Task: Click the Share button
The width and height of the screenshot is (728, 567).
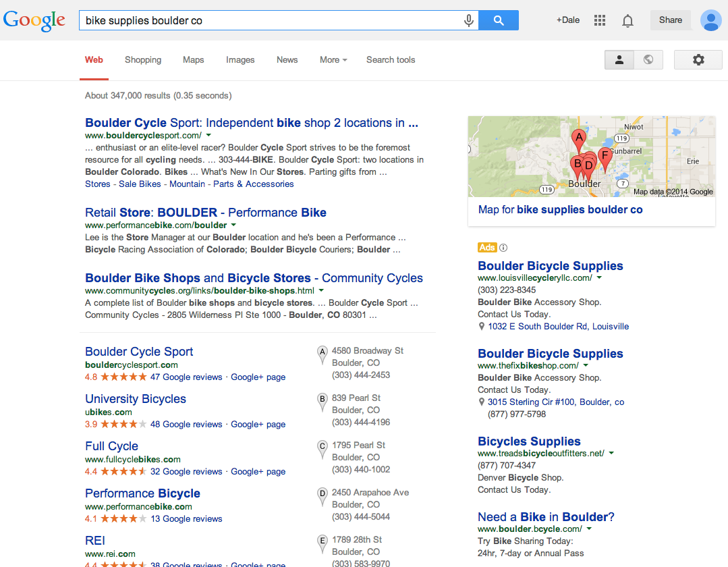Action: [671, 20]
